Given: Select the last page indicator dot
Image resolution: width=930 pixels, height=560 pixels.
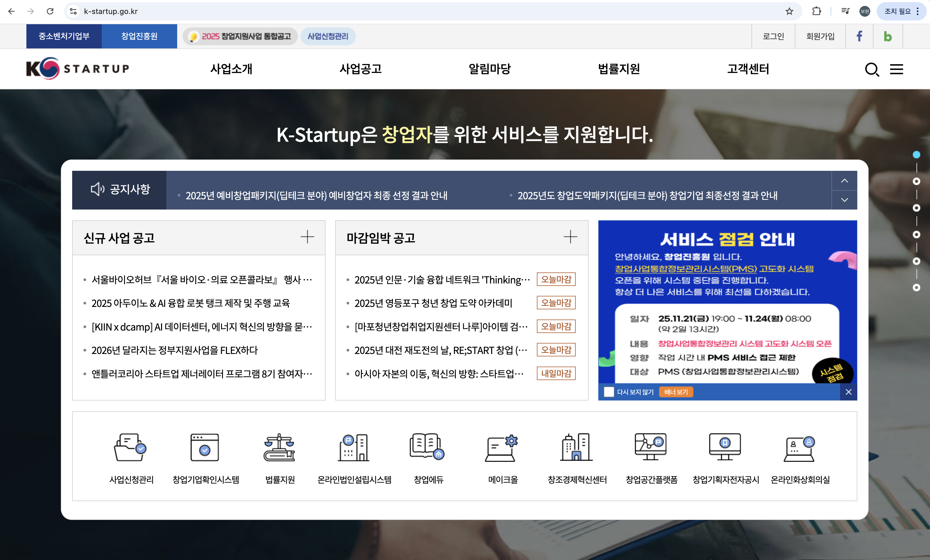Looking at the screenshot, I should tap(916, 288).
